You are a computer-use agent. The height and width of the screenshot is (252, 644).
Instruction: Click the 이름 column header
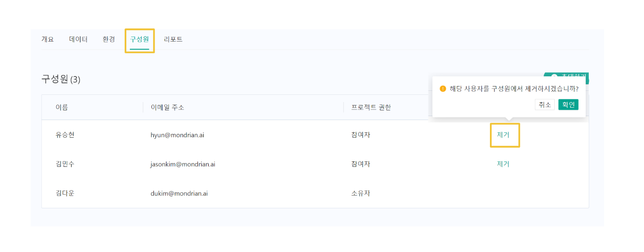click(x=62, y=107)
